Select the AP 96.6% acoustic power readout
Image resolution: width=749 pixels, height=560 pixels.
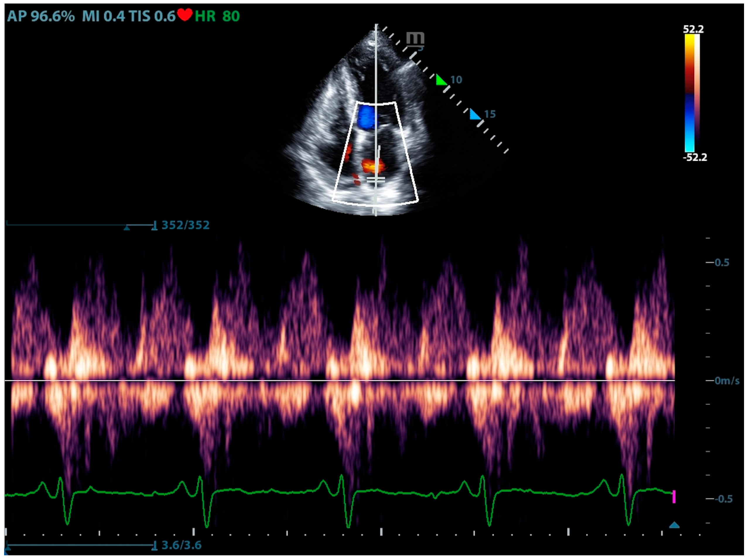42,15
